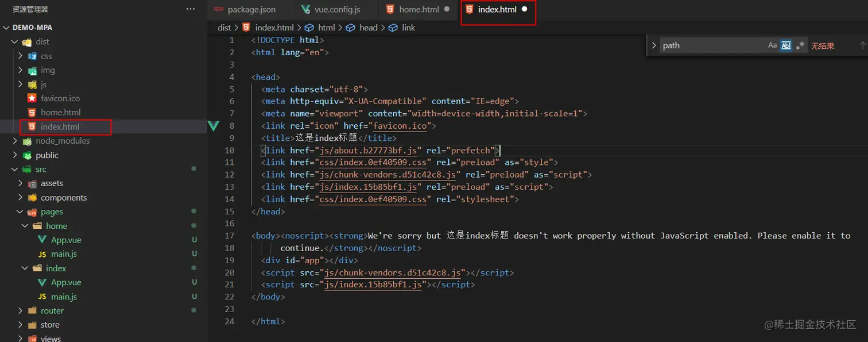
Task: Click JS icon of main.js under index
Action: click(42, 297)
